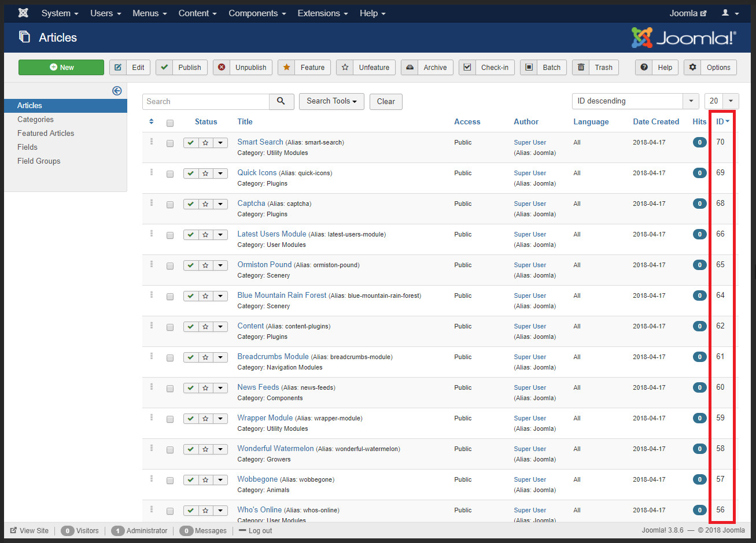Open the user account icon menu

click(x=731, y=13)
